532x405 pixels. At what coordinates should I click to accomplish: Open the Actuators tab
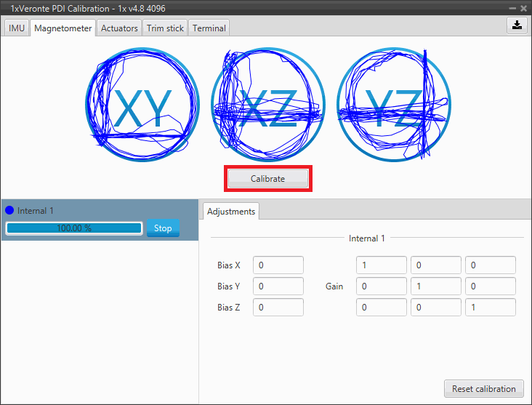(119, 28)
